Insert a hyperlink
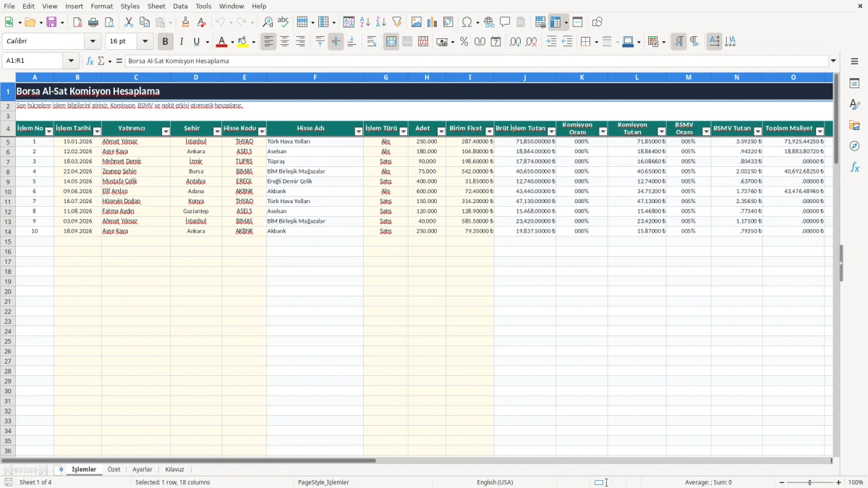Image resolution: width=868 pixels, height=488 pixels. coord(489,22)
